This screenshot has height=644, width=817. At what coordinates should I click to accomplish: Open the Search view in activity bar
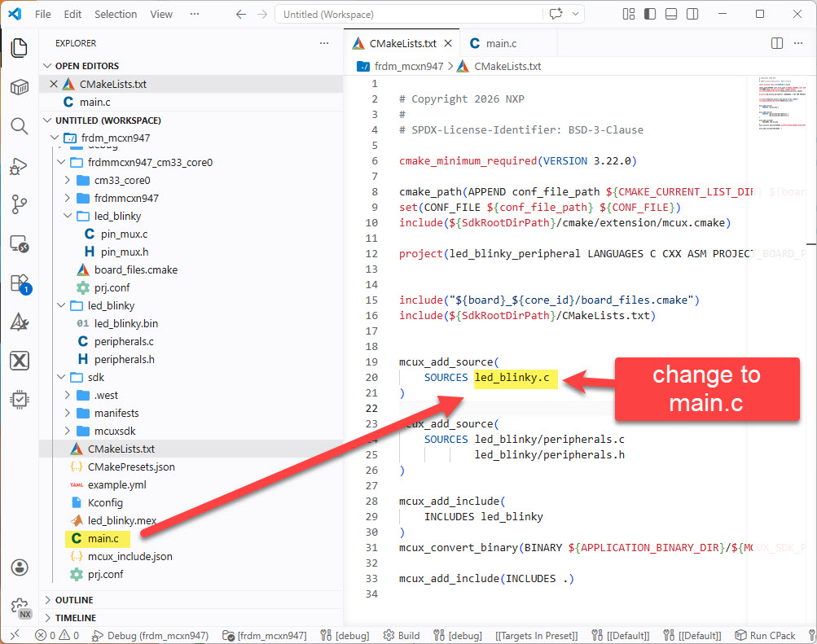[x=19, y=126]
